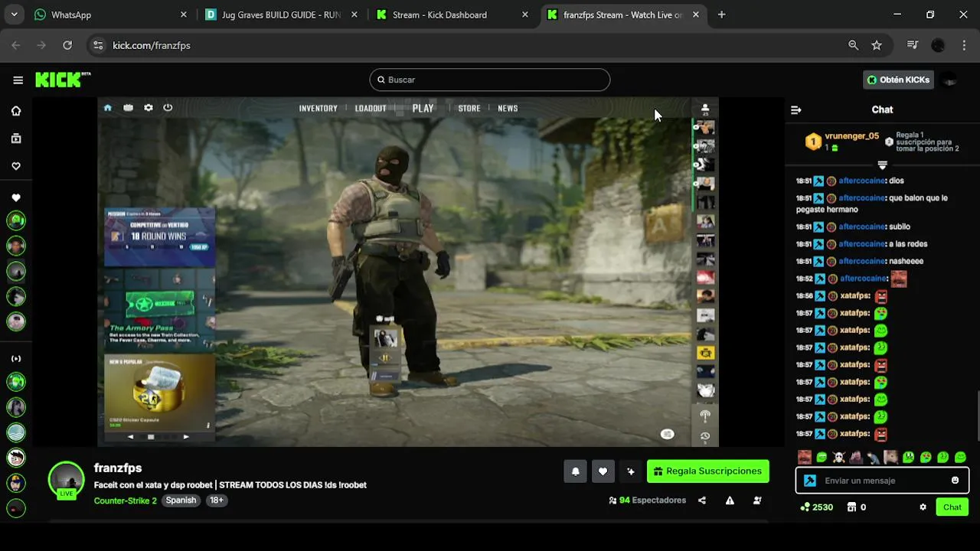
Task: Click the franzfps channel name
Action: coord(118,468)
